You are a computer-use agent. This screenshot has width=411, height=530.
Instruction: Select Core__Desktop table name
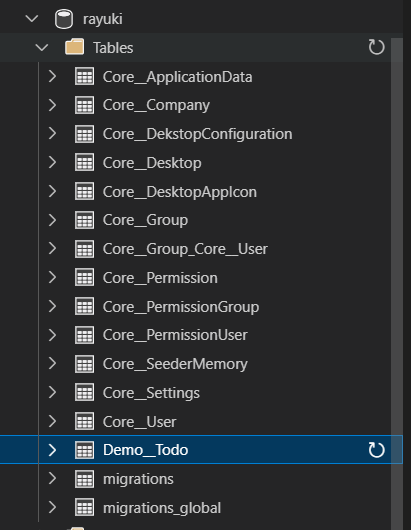(x=152, y=163)
